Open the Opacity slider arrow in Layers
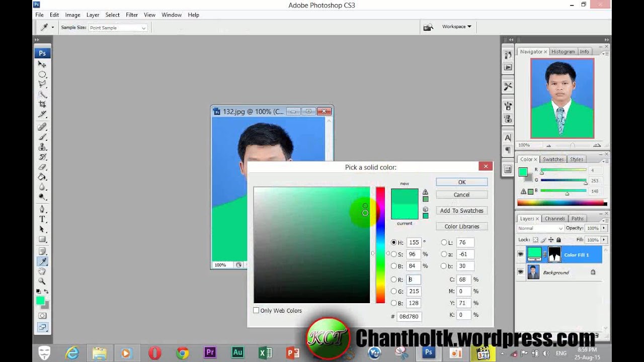This screenshot has height=362, width=644. coord(604,228)
